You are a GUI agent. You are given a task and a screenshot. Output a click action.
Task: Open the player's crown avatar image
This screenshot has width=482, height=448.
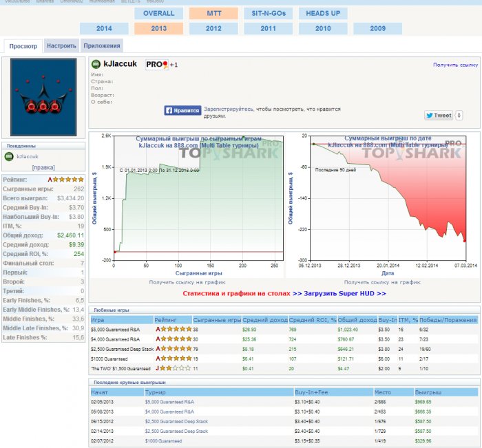click(x=43, y=97)
